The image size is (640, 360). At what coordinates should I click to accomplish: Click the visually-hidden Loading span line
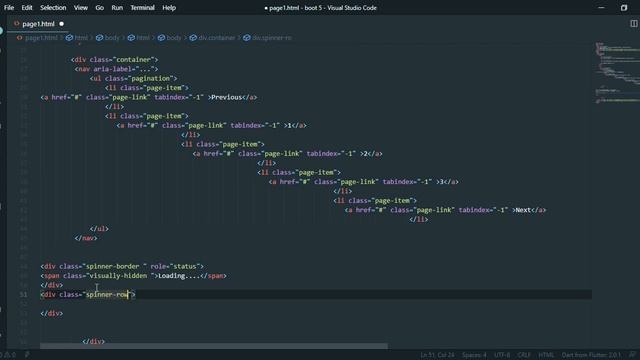[x=133, y=276]
